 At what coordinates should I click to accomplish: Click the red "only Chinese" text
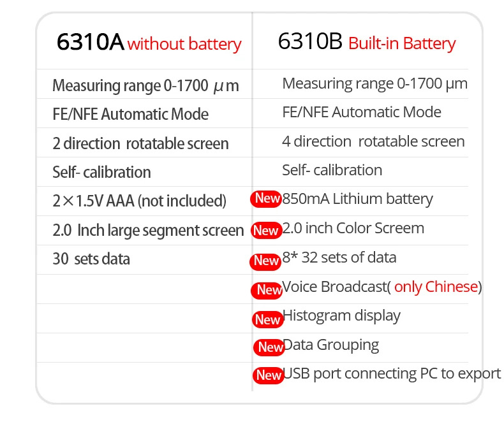(436, 287)
